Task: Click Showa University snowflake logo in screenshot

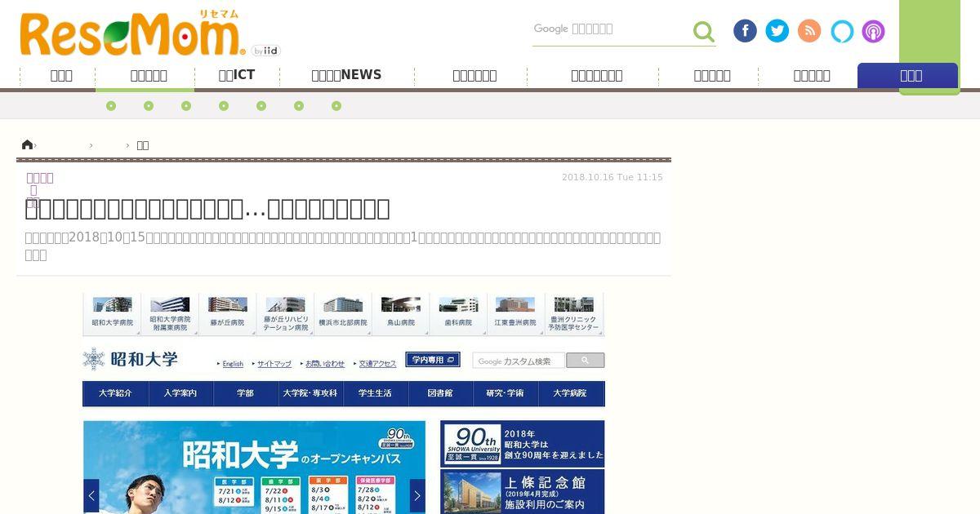Action: 94,360
